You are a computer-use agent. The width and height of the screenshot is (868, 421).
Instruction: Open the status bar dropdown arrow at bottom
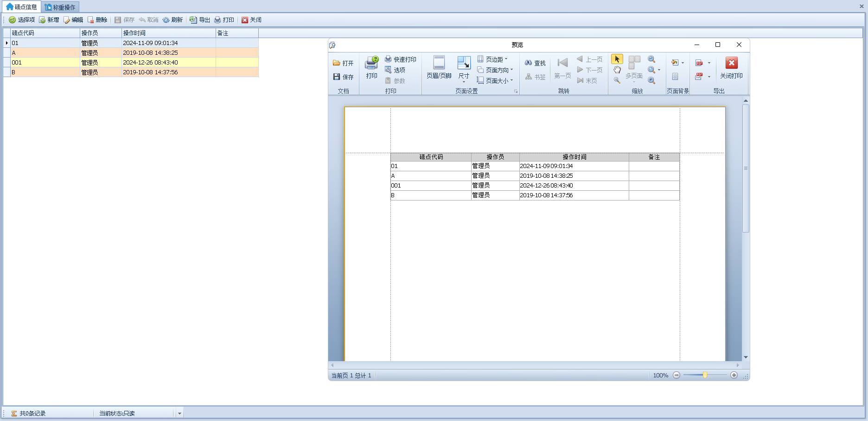click(x=179, y=413)
